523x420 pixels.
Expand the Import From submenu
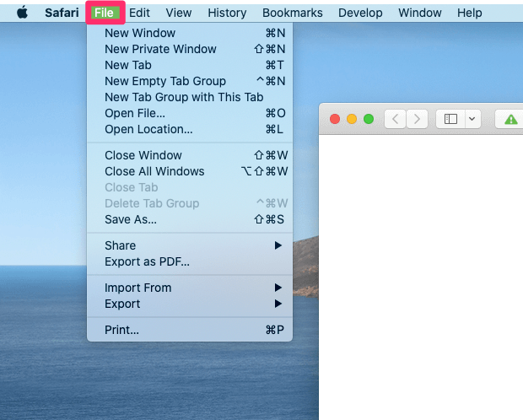tap(190, 288)
